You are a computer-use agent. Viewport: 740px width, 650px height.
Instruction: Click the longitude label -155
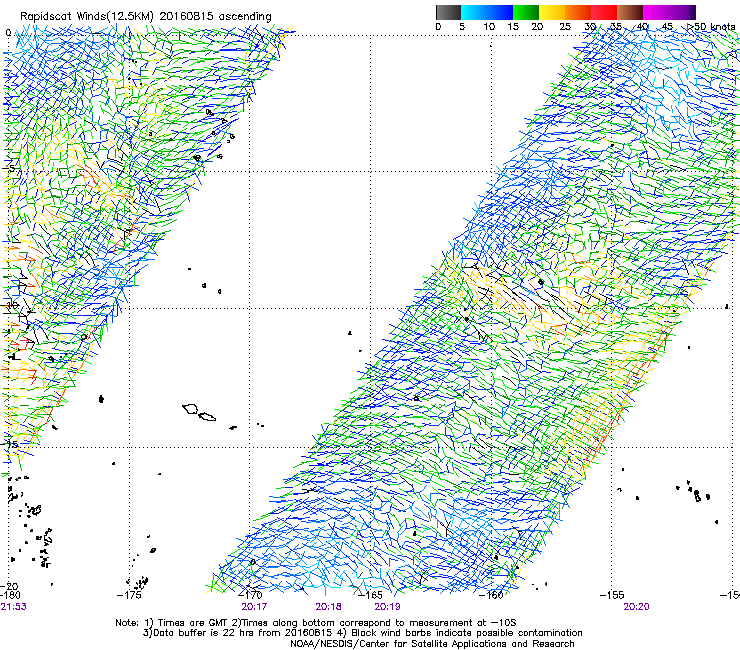coord(612,595)
